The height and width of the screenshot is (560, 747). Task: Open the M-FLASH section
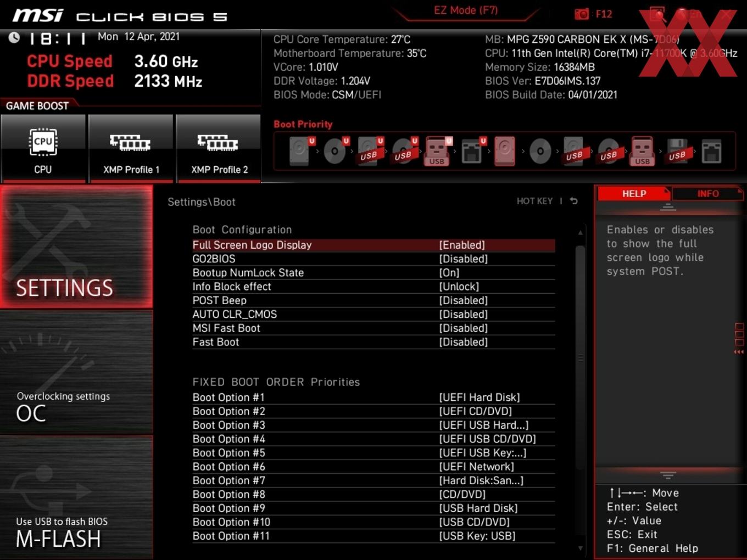point(76,498)
